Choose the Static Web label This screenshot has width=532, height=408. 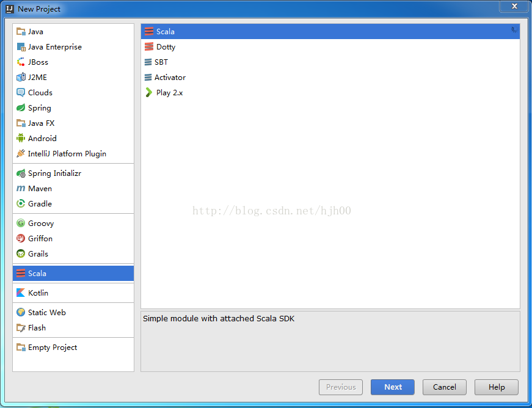47,313
